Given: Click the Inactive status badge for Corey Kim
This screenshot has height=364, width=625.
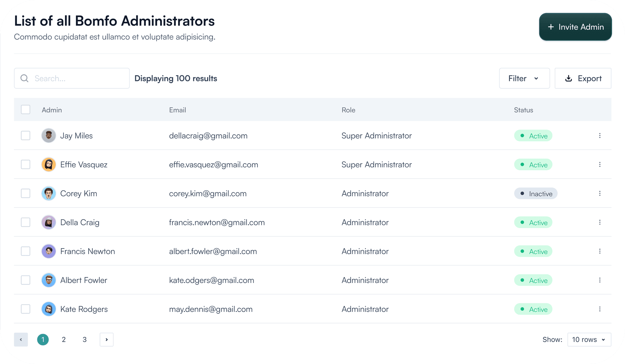Looking at the screenshot, I should [x=536, y=194].
